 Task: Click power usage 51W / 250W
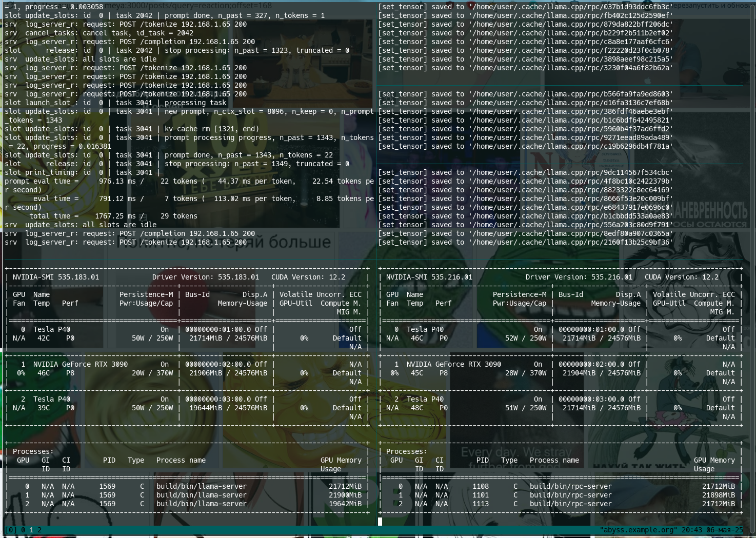pyautogui.click(x=526, y=408)
